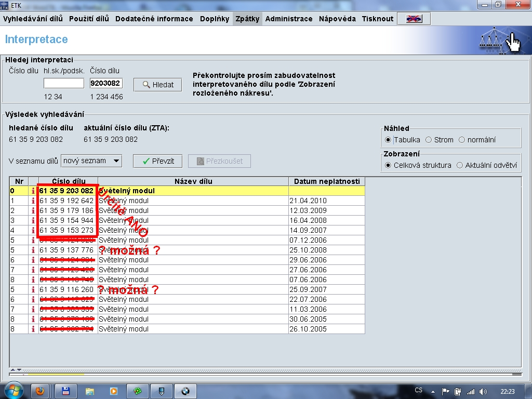Screen dimensions: 532x399
Task: Show hidden system tray icons arrow
Action: pos(433,391)
